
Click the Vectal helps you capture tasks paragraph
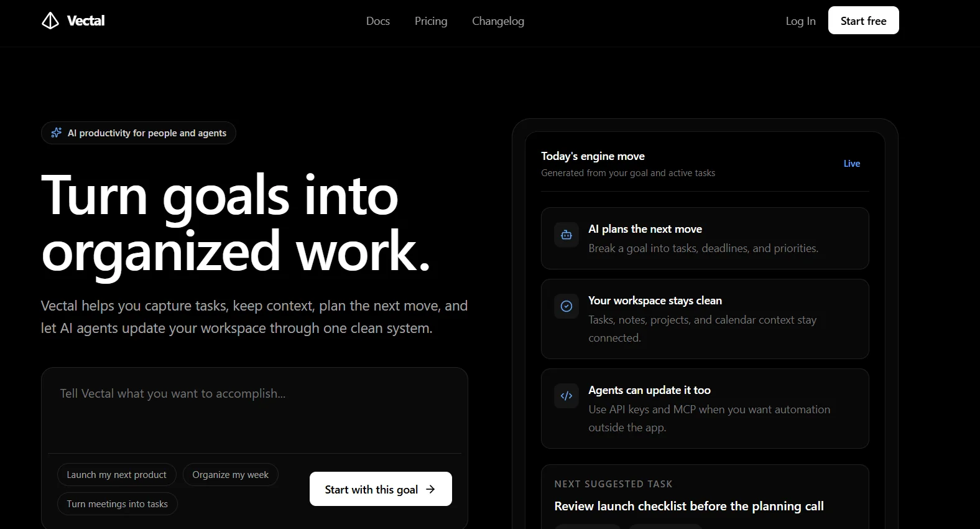(254, 317)
